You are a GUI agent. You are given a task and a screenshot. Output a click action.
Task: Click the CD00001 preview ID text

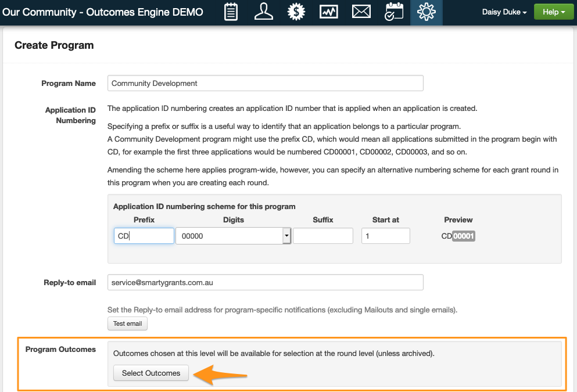pyautogui.click(x=458, y=236)
